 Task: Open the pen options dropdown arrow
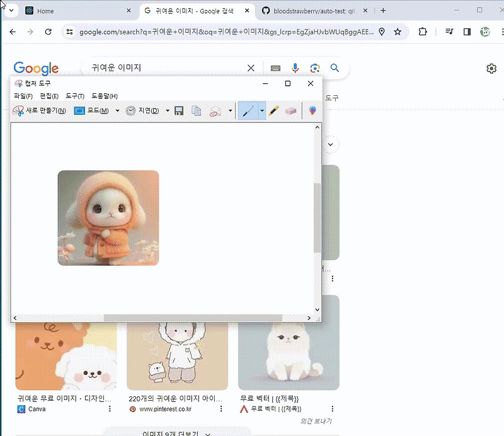[261, 110]
